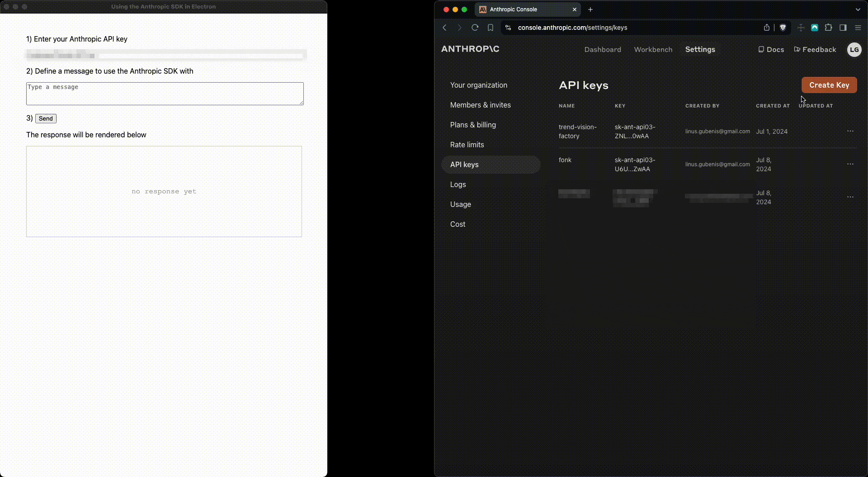Minimize the browser window with yellow button
Screen dimensions: 868x477
[x=455, y=9]
